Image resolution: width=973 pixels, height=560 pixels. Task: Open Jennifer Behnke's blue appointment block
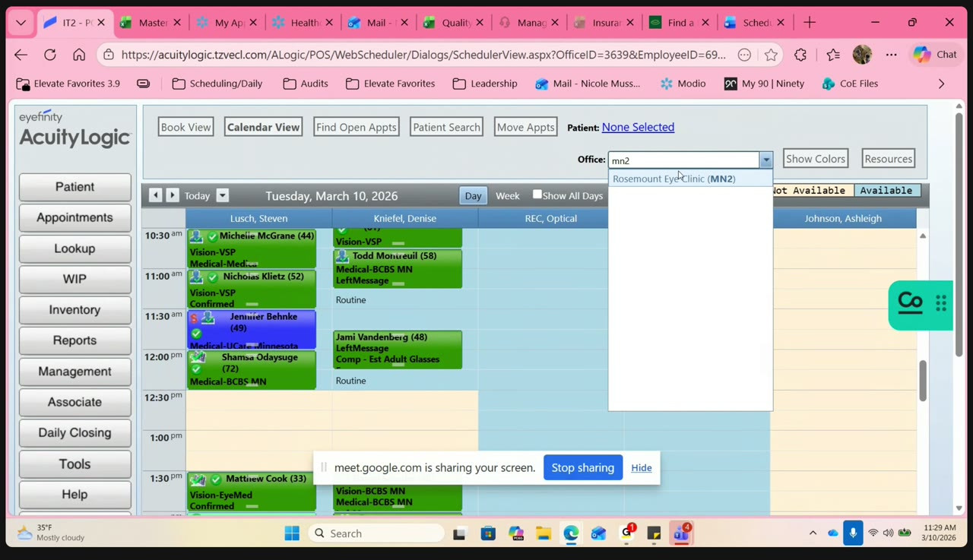[x=252, y=330]
